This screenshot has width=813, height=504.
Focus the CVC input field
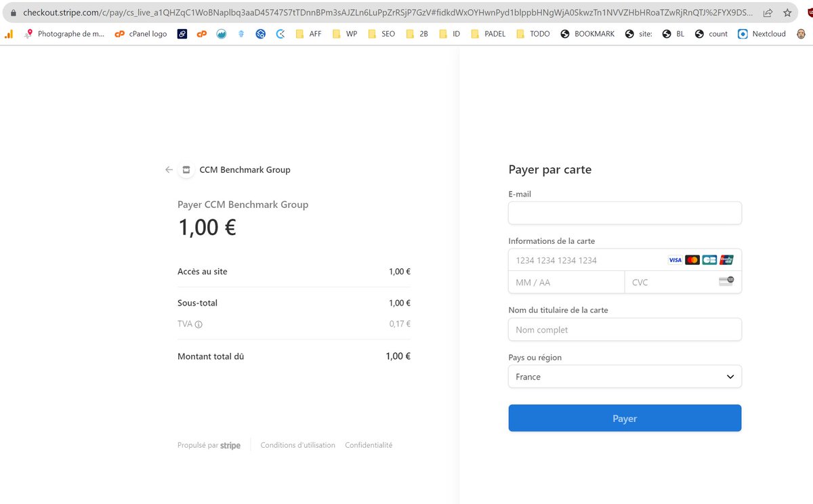click(683, 282)
